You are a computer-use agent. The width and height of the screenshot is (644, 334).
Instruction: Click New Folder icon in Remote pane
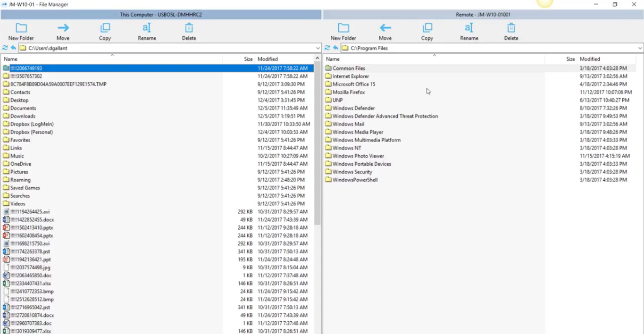click(343, 28)
